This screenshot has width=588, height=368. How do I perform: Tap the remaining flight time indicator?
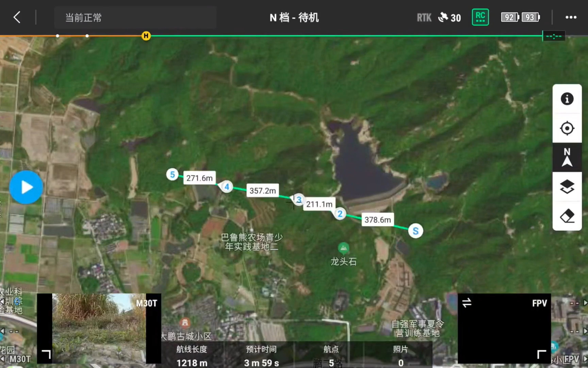pos(554,36)
